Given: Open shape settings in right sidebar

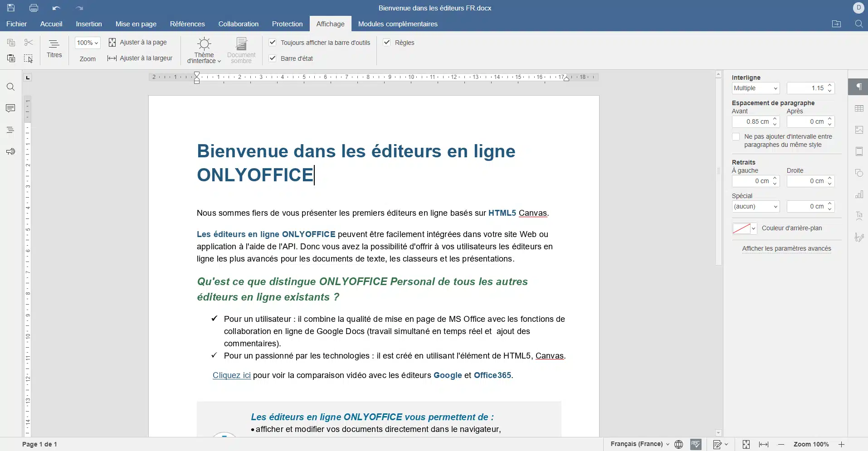Looking at the screenshot, I should (859, 173).
